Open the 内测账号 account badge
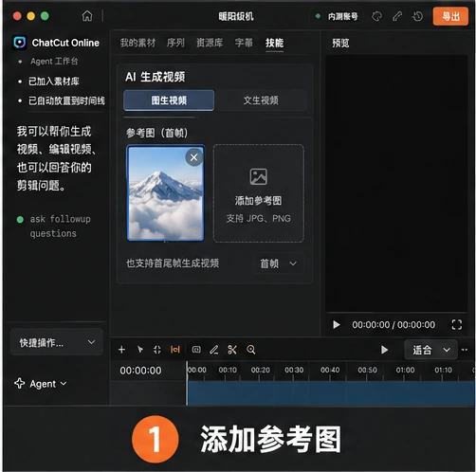Image resolution: width=476 pixels, height=472 pixels. click(337, 16)
